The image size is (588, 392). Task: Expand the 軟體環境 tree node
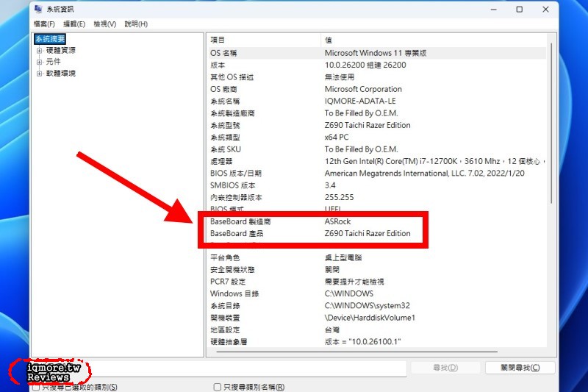click(x=39, y=74)
